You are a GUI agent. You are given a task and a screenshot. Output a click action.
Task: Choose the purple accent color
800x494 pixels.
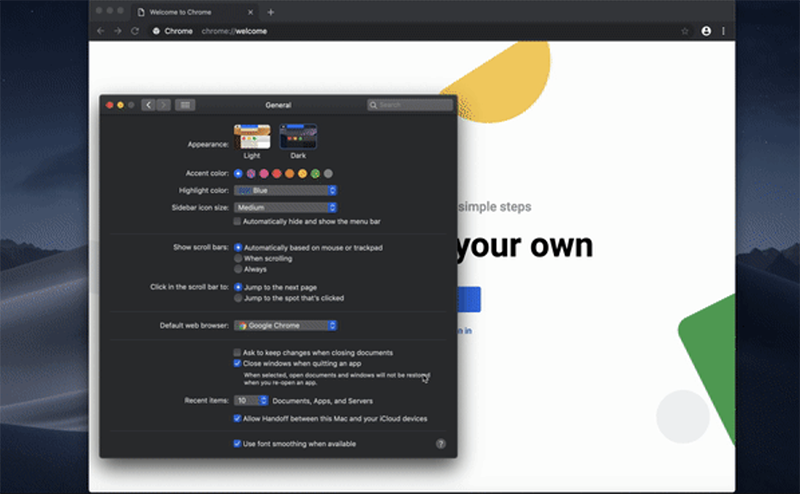[x=251, y=174]
